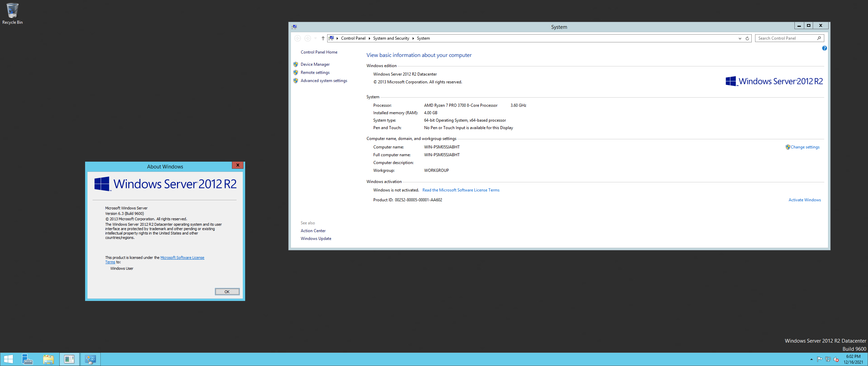This screenshot has width=868, height=366.
Task: Show hidden tray icons arrow
Action: 811,359
